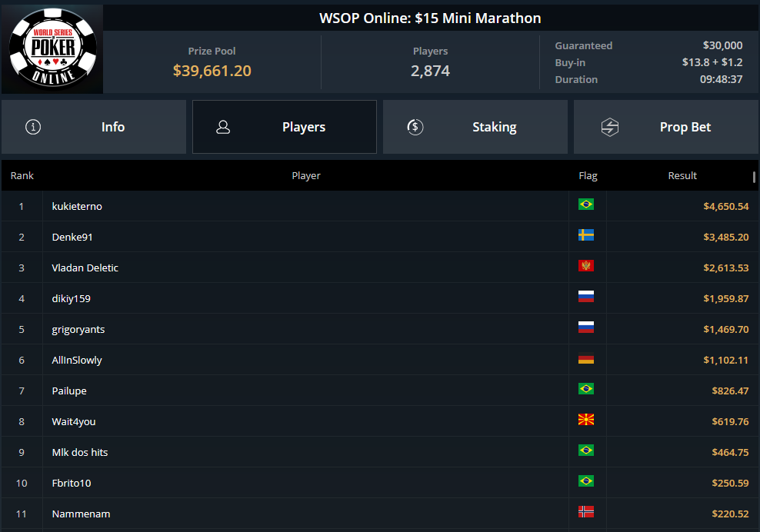Click rank number 1
The width and height of the screenshot is (760, 532).
(x=22, y=206)
